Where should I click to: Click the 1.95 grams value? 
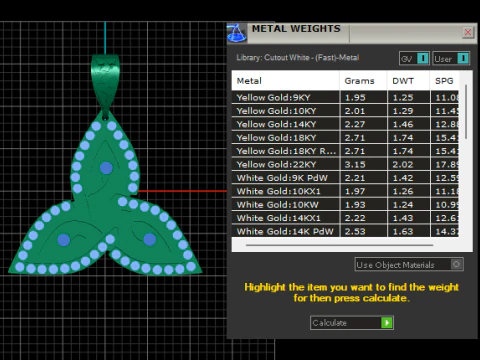(355, 98)
